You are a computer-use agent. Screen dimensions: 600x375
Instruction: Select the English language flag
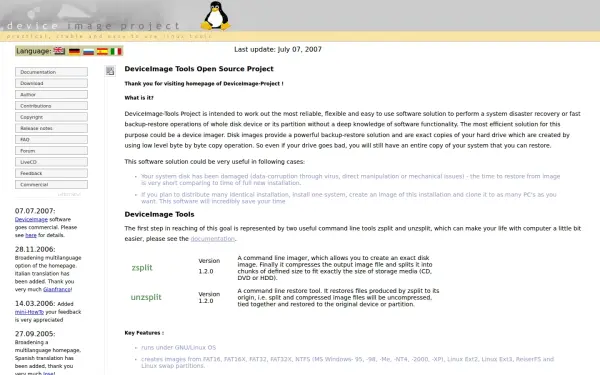59,51
